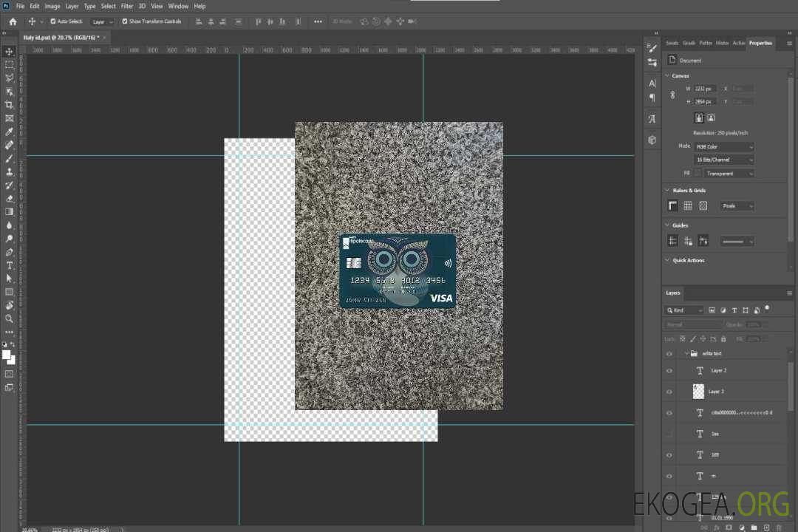Open the Filter menu
Image resolution: width=798 pixels, height=532 pixels.
click(127, 6)
